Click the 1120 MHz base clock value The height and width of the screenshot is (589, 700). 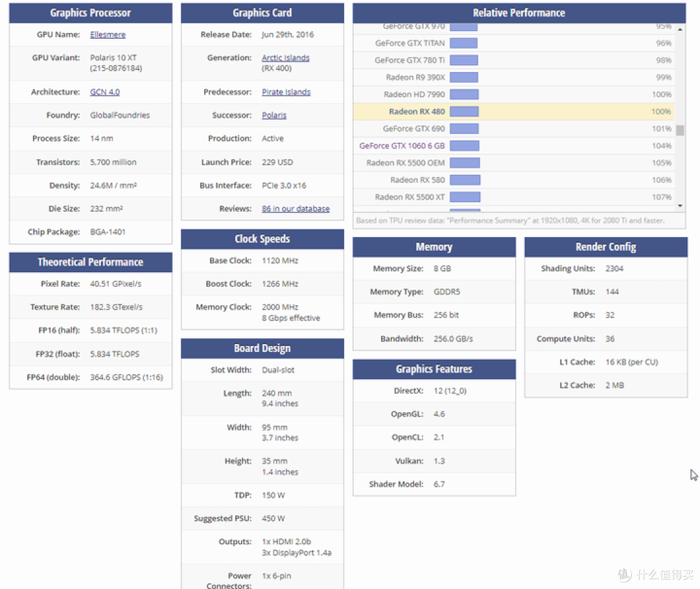tap(280, 260)
